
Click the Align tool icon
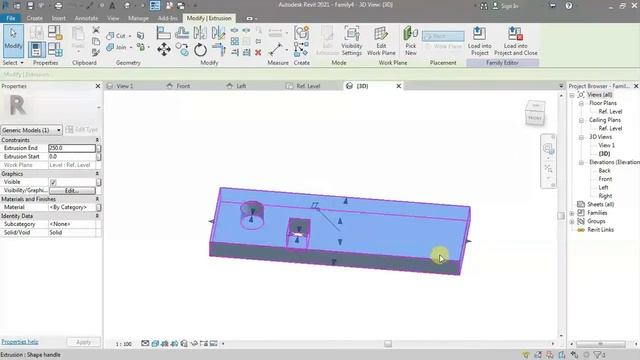[163, 33]
